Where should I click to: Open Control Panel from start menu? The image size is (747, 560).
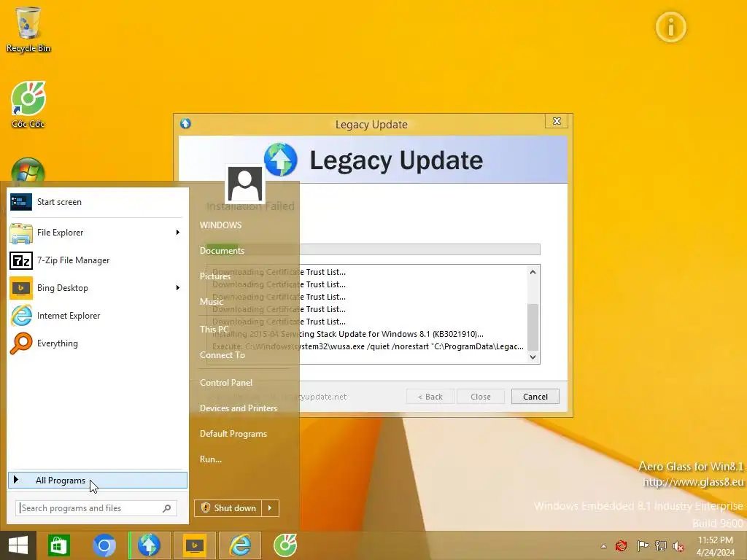[226, 383]
